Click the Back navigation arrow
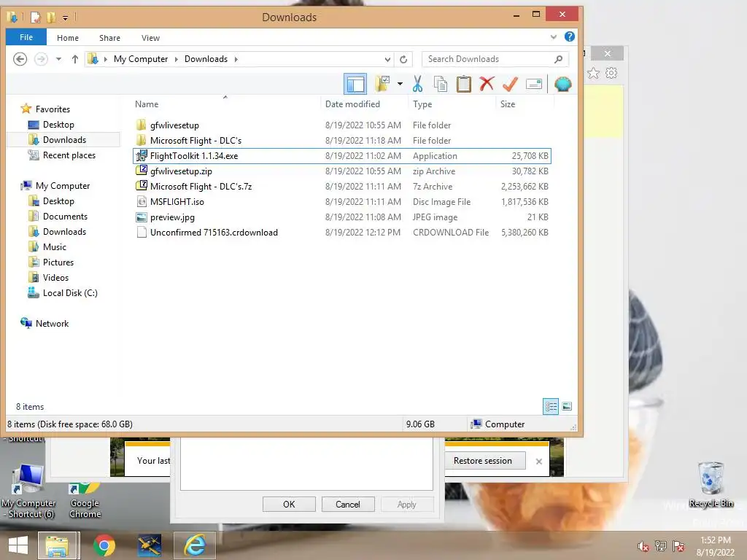Viewport: 747px width, 560px height. (x=20, y=59)
